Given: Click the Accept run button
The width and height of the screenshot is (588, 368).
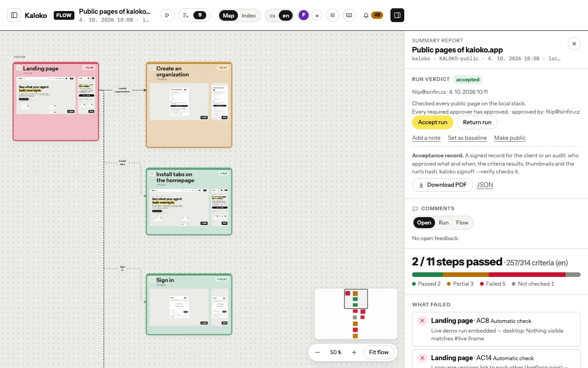Looking at the screenshot, I should point(433,122).
